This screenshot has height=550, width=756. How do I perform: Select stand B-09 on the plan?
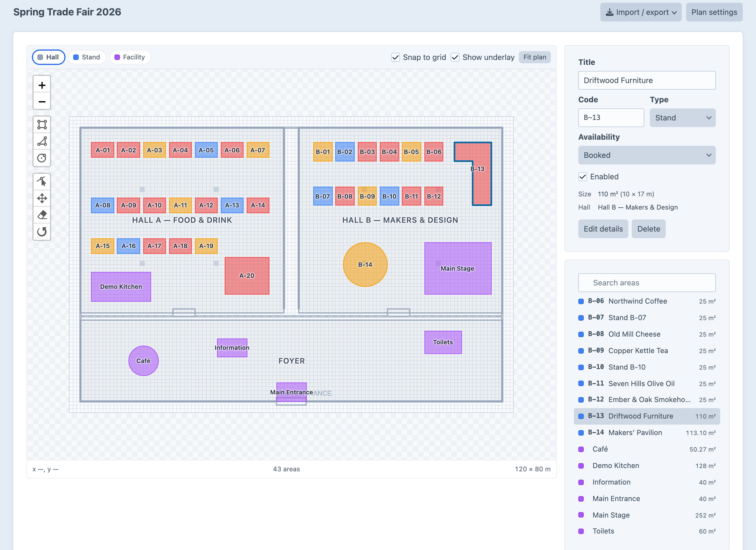pyautogui.click(x=367, y=196)
